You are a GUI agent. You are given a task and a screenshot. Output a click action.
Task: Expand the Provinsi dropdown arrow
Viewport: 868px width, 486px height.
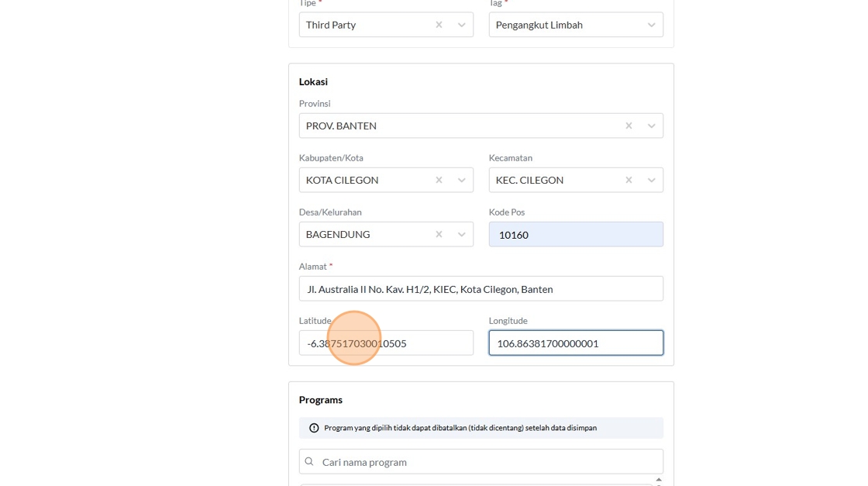(652, 126)
